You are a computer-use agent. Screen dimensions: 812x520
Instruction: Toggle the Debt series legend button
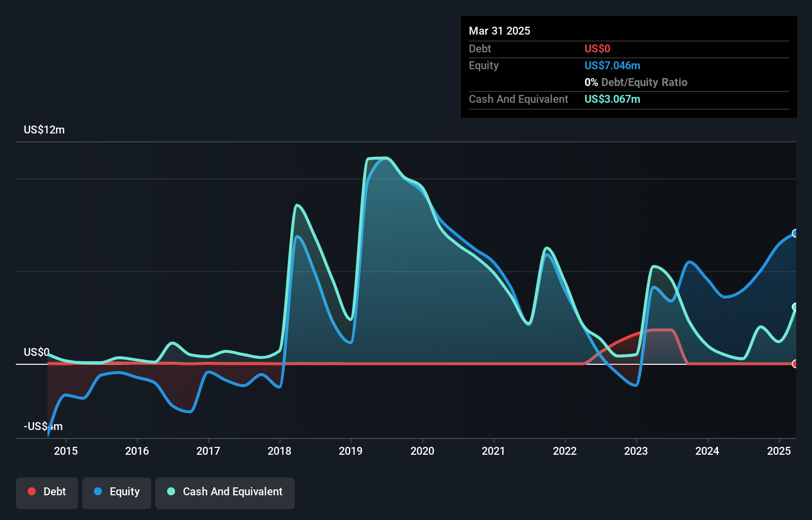click(x=47, y=493)
